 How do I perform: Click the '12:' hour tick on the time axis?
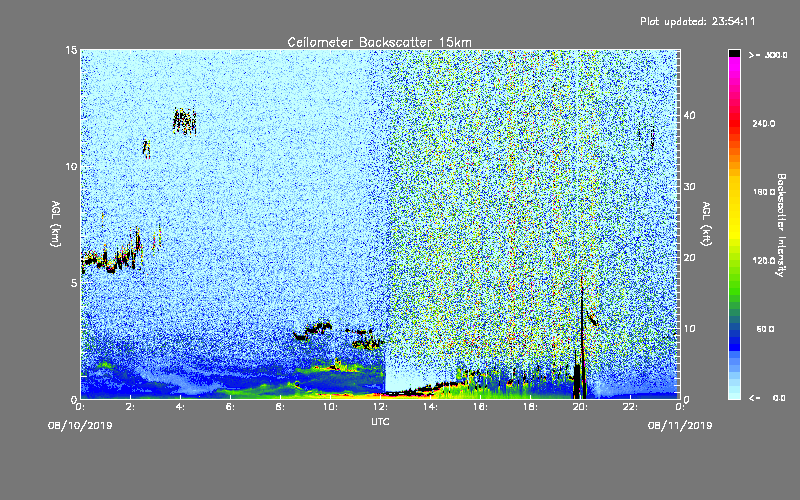click(x=380, y=407)
